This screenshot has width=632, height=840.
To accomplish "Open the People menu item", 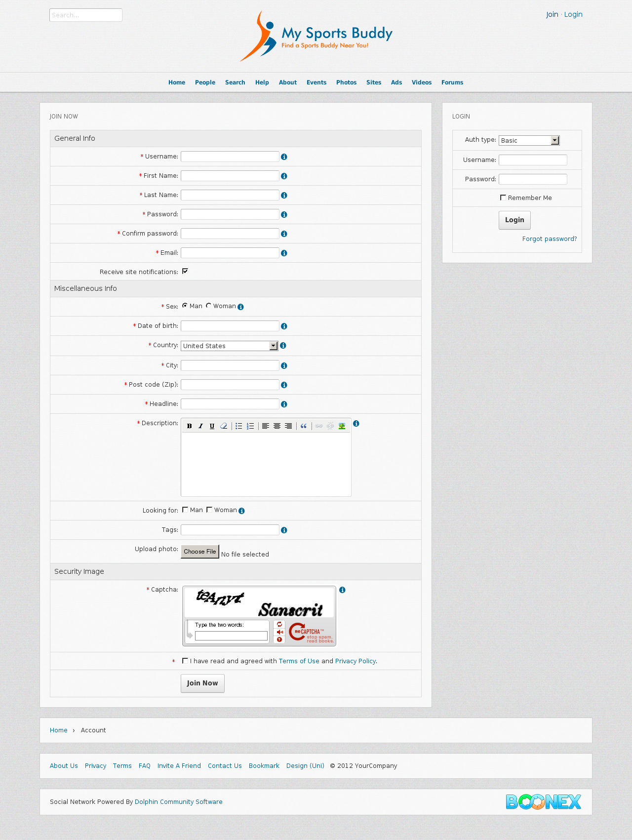I will (x=205, y=82).
